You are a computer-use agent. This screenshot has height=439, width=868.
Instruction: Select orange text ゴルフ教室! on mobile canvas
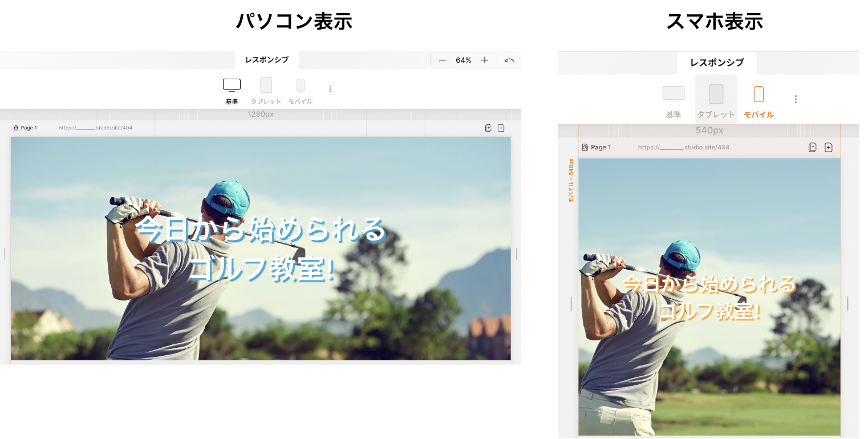(x=711, y=311)
